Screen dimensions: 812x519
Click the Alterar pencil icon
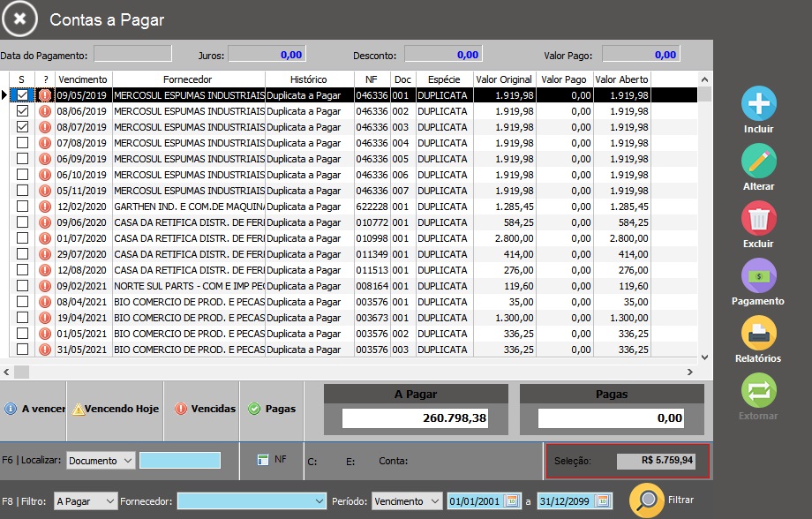pos(758,162)
